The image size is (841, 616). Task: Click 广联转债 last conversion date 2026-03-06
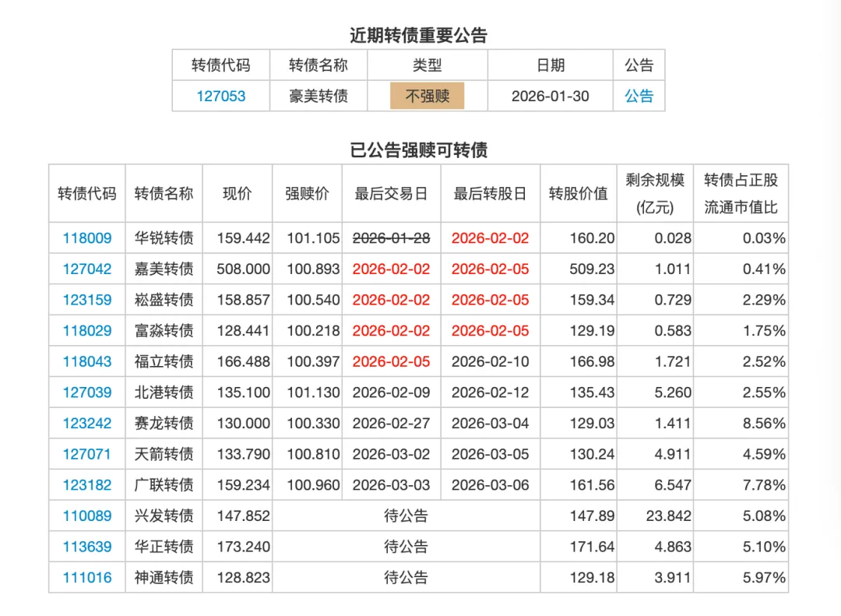(x=491, y=484)
